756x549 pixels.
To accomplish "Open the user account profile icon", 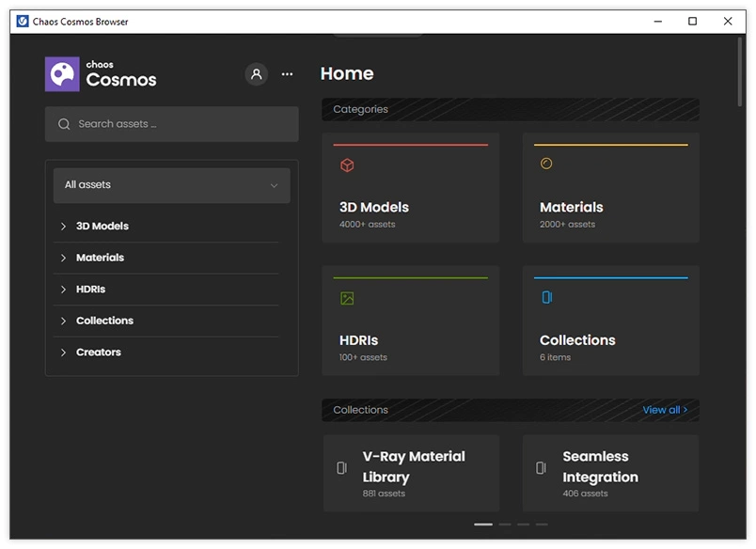I will pyautogui.click(x=257, y=74).
